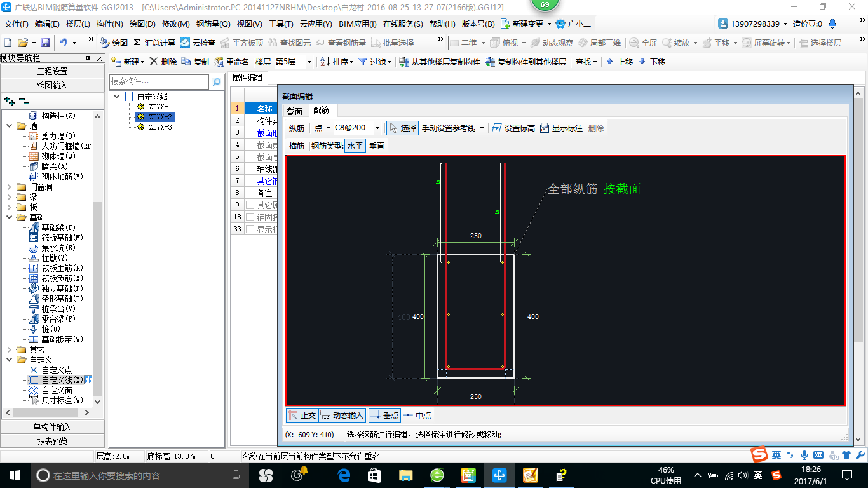This screenshot has height=488, width=868.
Task: Click the 搜索构件 search input field
Action: tap(159, 81)
